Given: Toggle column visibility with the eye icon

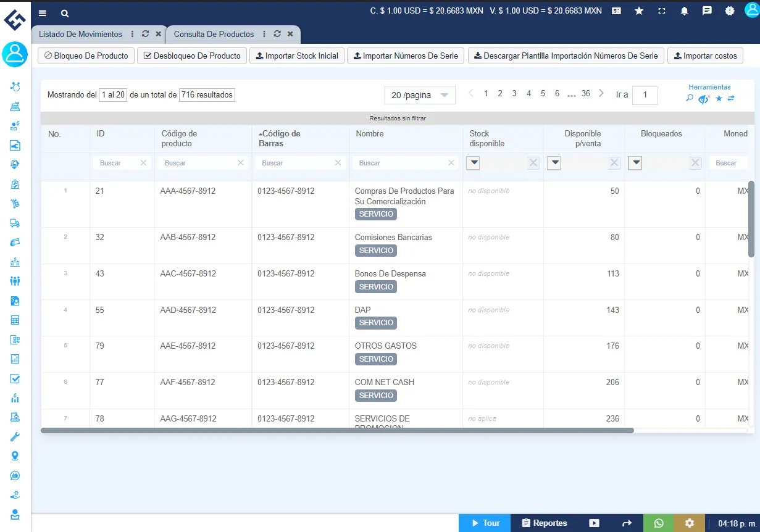Looking at the screenshot, I should coord(703,98).
